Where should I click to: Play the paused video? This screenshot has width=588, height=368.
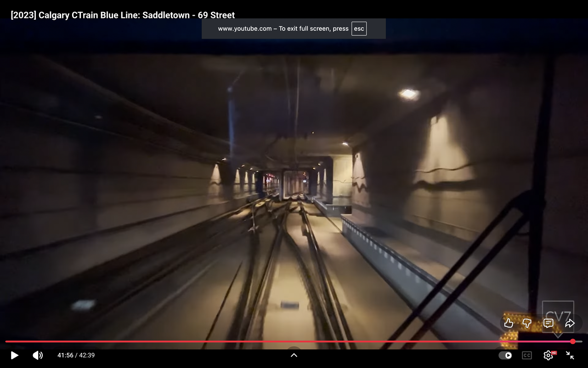click(14, 355)
